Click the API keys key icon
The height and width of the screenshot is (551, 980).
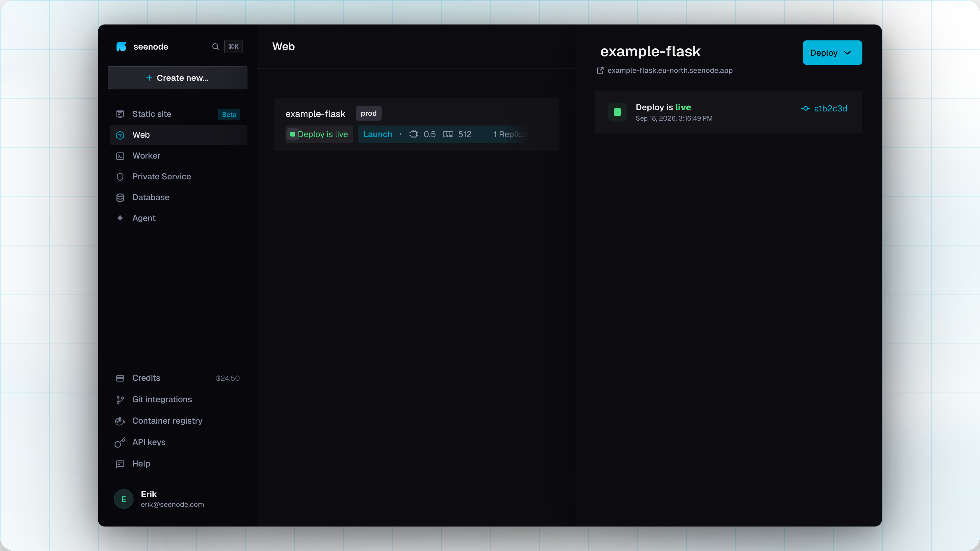(x=120, y=442)
